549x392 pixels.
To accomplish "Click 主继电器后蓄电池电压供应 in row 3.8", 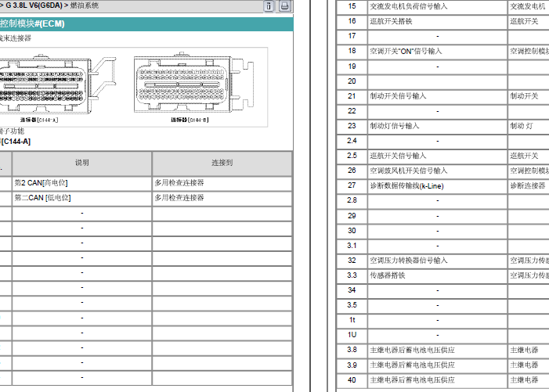I will point(412,350).
